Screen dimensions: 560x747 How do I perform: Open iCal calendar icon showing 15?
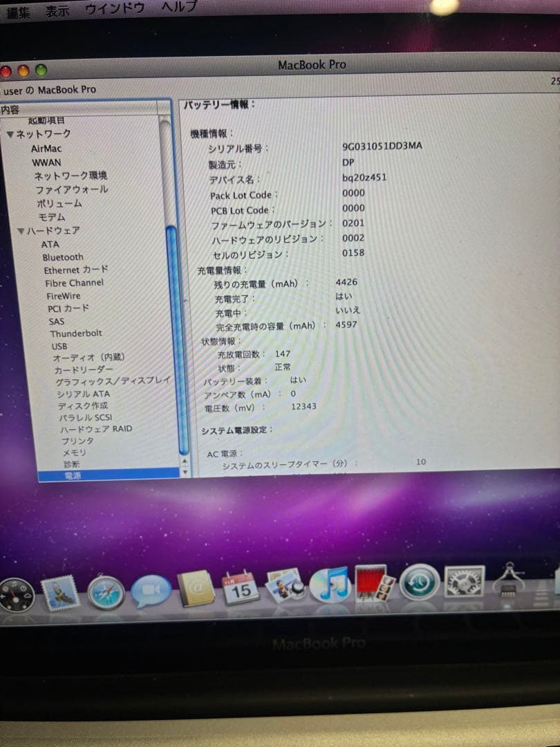click(241, 587)
